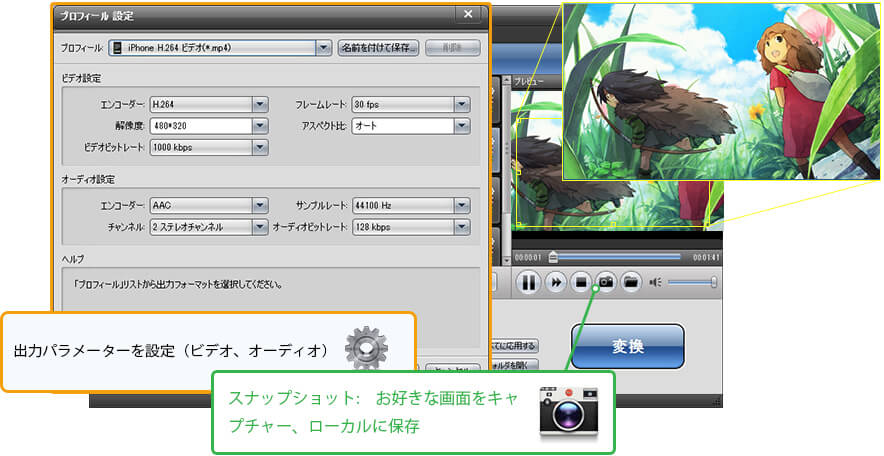Click the blue 変換 convert button
Screen dimensions: 884x456
(627, 346)
